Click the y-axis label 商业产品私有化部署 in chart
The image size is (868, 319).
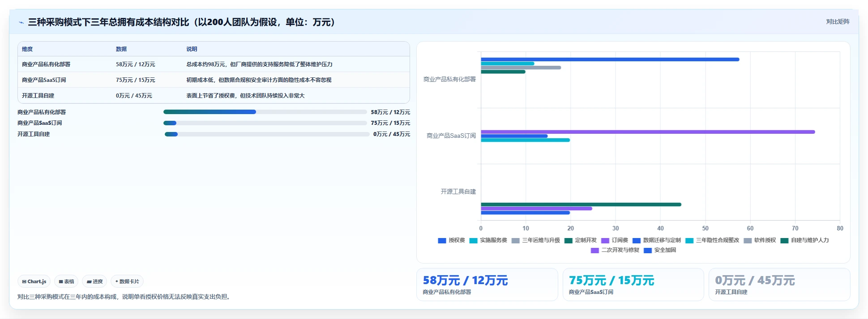[x=450, y=79]
